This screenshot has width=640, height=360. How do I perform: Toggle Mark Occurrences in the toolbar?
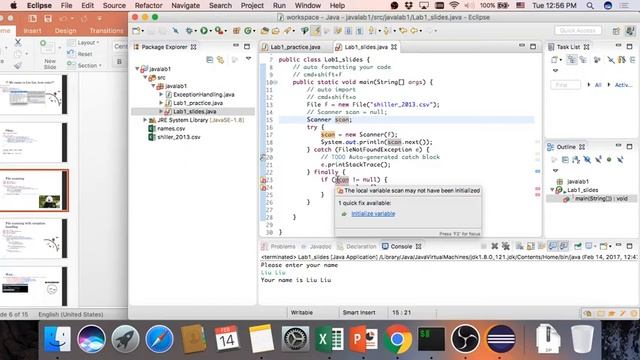click(316, 31)
